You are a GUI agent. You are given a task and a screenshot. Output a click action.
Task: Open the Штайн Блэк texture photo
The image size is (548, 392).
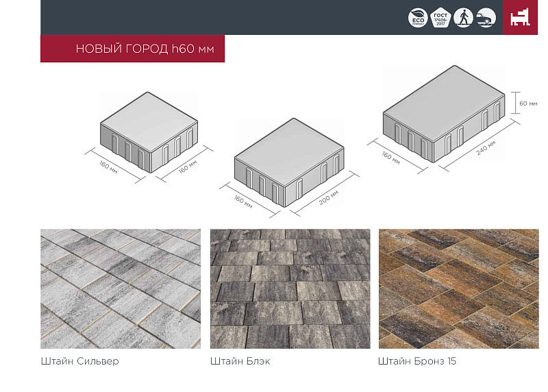point(290,289)
